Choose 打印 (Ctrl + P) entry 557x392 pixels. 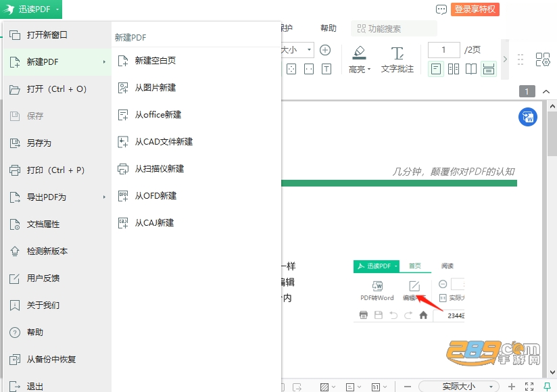coord(57,170)
